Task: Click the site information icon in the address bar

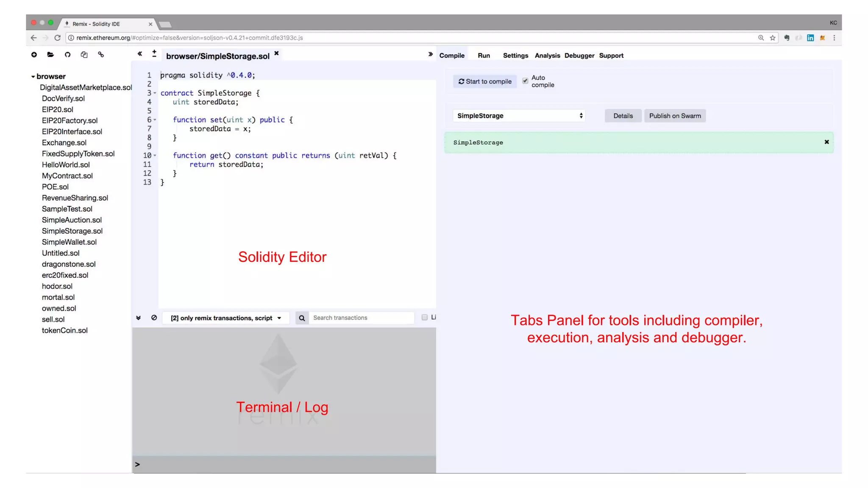Action: [71, 38]
